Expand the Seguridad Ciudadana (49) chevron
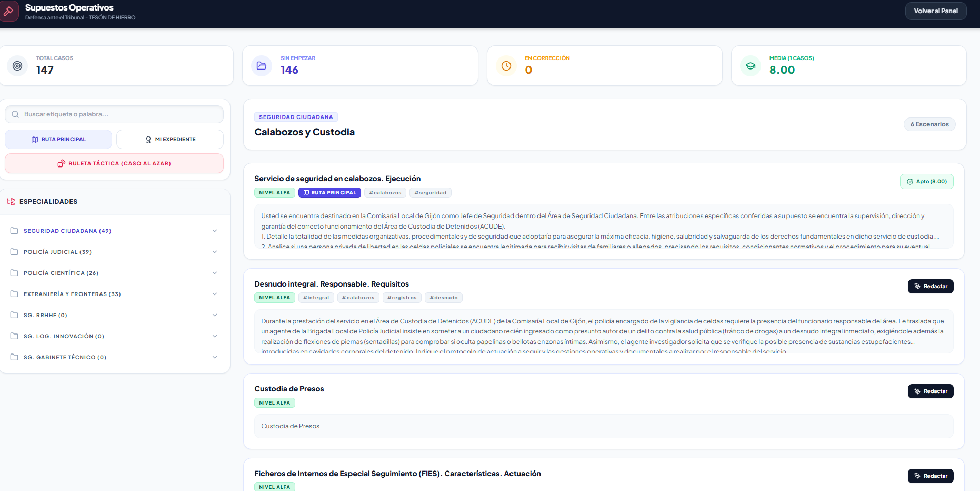Image resolution: width=980 pixels, height=491 pixels. click(x=215, y=231)
